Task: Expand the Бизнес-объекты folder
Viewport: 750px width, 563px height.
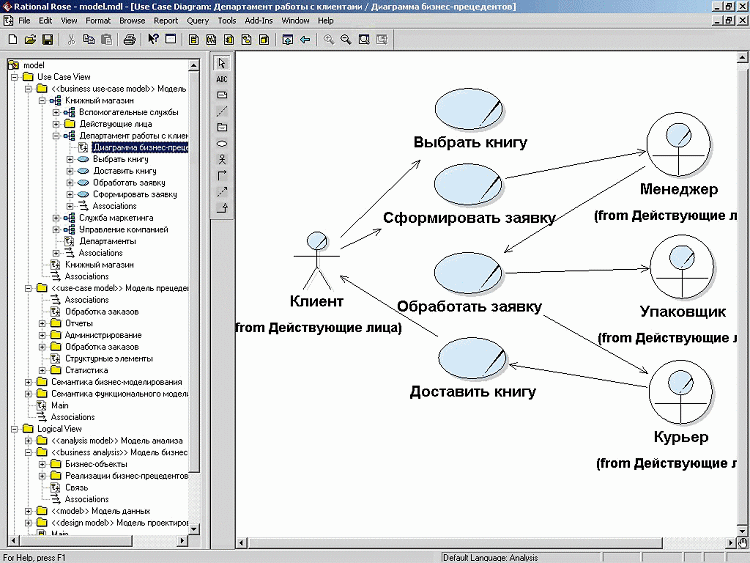Action: click(x=42, y=464)
